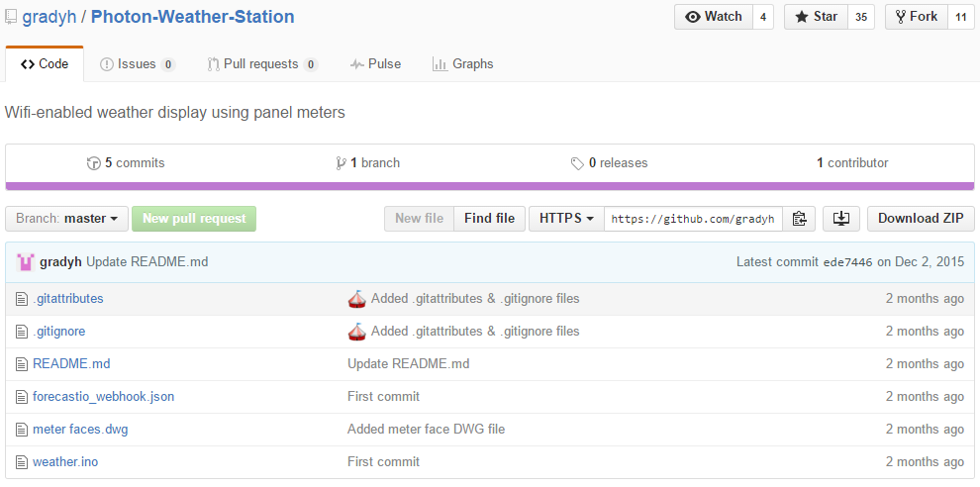980x487 pixels.
Task: Star the repository
Action: 817,17
